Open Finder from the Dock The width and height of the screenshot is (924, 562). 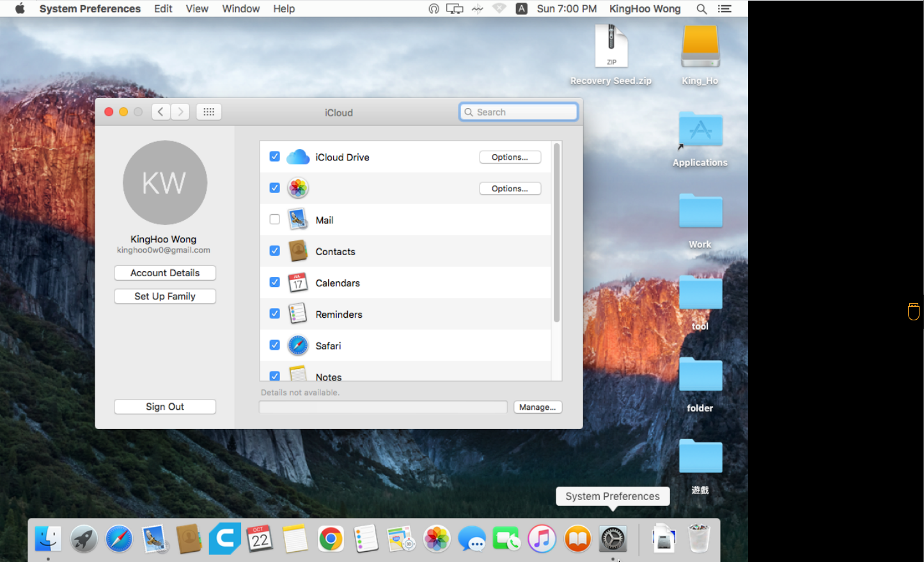(48, 539)
